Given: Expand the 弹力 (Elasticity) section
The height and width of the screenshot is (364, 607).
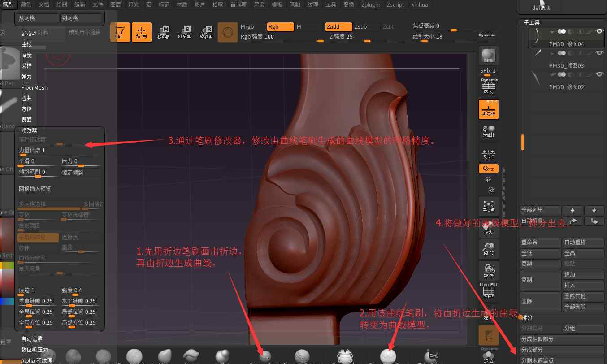Looking at the screenshot, I should click(26, 77).
